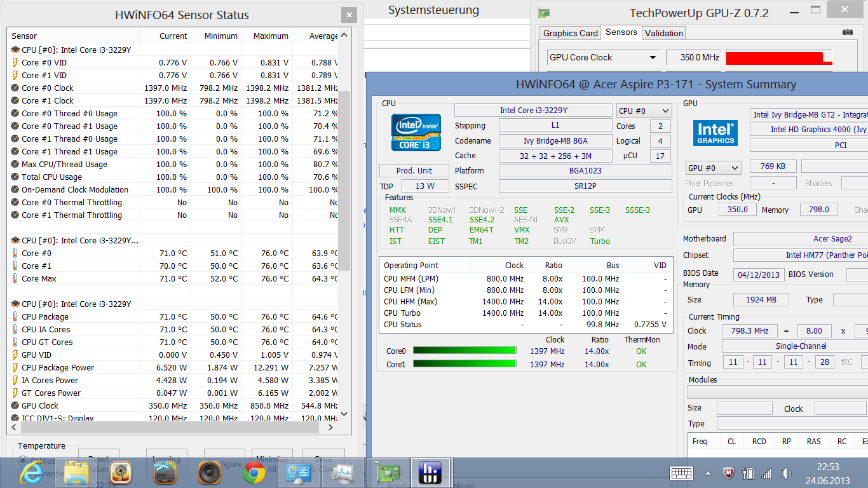
Task: Click lightning icon beside Core #0 VID
Action: tap(15, 62)
